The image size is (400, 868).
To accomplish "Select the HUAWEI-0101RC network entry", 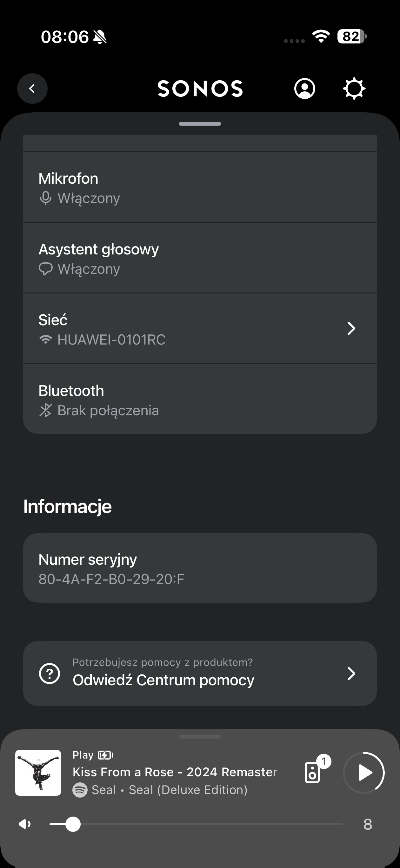I will 111,340.
